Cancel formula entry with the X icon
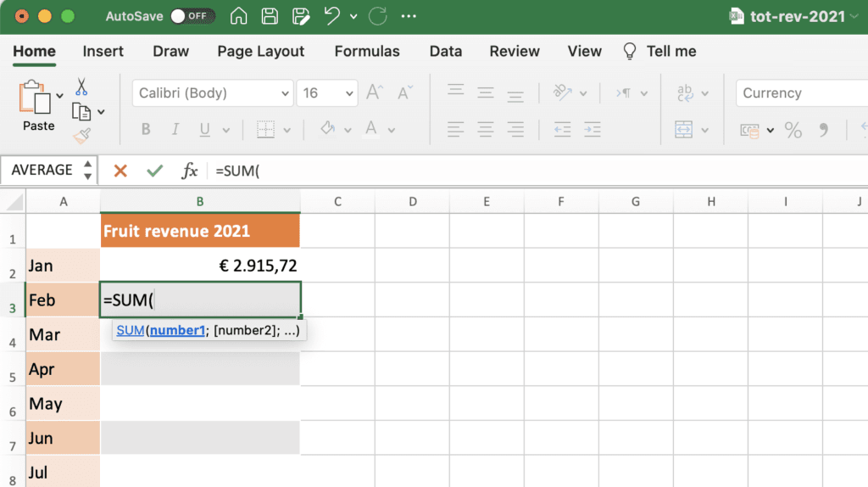868x487 pixels. (120, 171)
